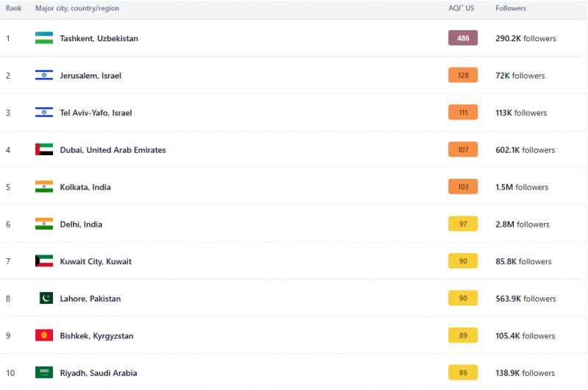This screenshot has height=390, width=588.
Task: Click the India flag beside Kolkata
Action: (44, 187)
